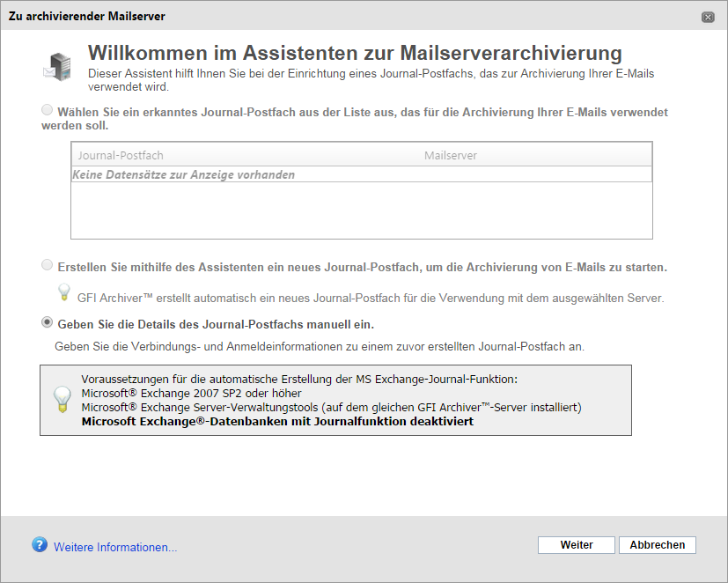Click 'Voraussetzungen für die automatische Erstellung' line

click(x=299, y=380)
